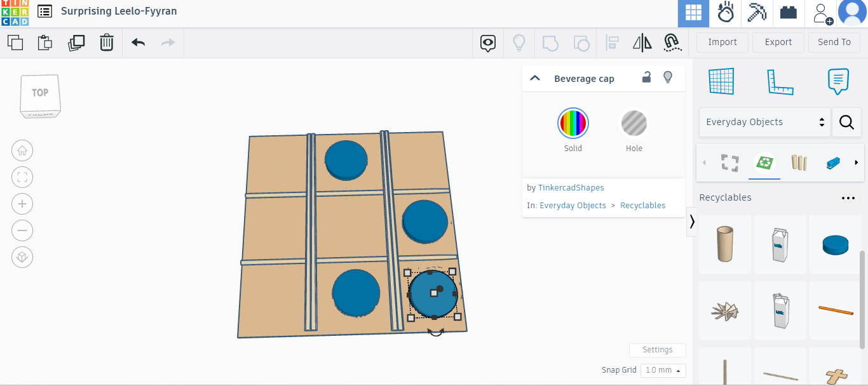Select the Ruler tool
The width and height of the screenshot is (868, 386).
(x=780, y=81)
